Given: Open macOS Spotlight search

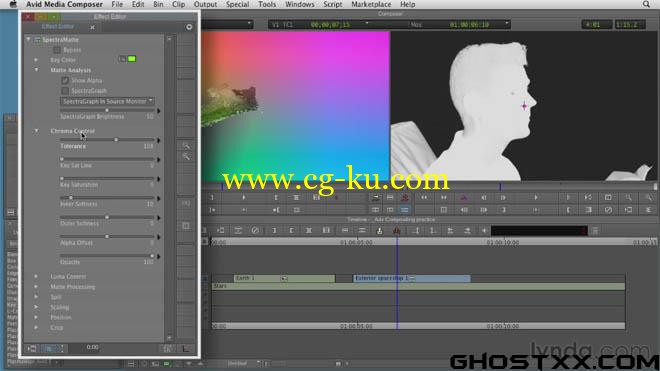Looking at the screenshot, I should 646,4.
